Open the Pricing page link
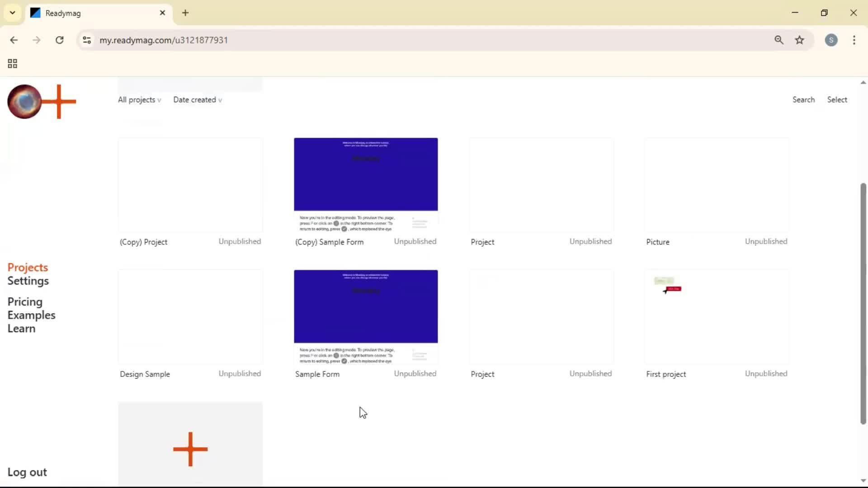Image resolution: width=868 pixels, height=488 pixels. [x=25, y=301]
